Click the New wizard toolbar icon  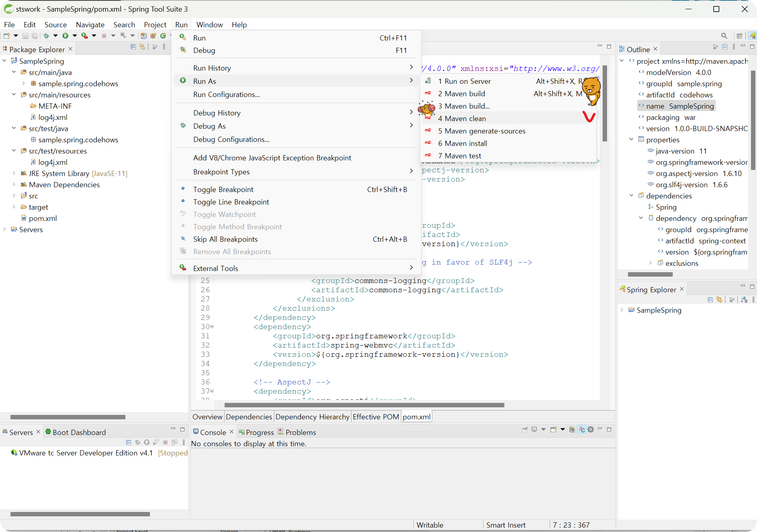pos(7,36)
